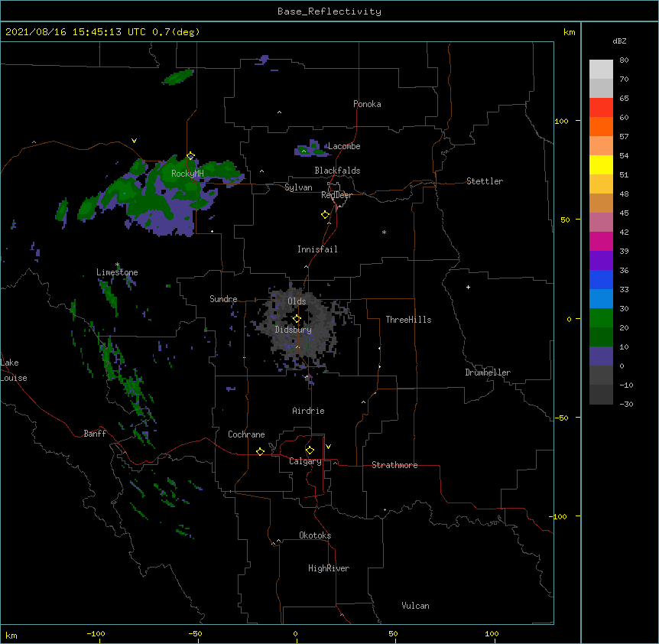Select the yellow diamond marker above Calgary label

310,450
